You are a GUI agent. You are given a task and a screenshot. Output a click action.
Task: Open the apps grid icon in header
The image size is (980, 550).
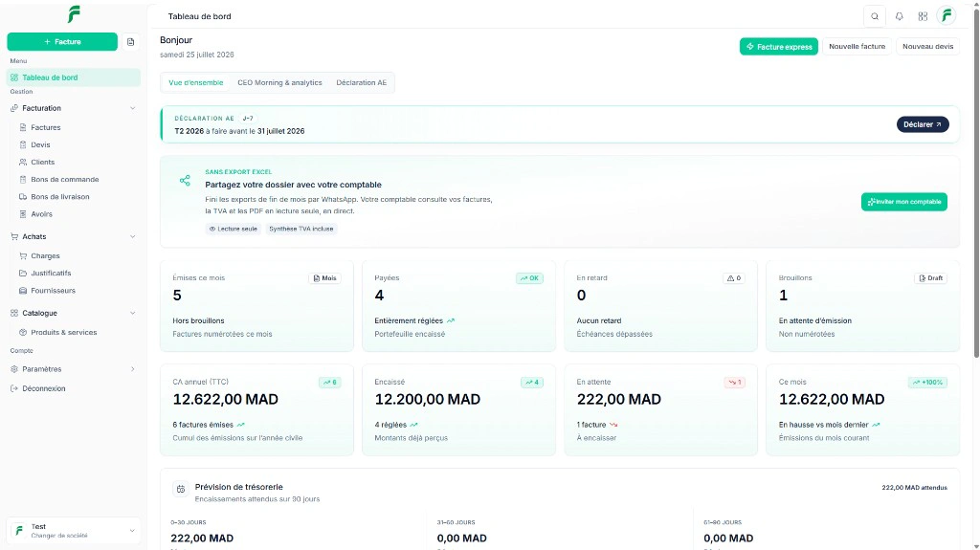pos(923,16)
